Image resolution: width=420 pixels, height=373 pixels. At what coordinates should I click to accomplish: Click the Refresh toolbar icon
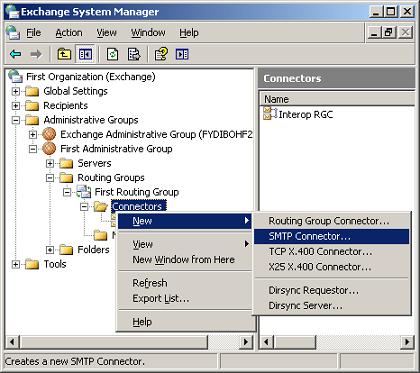pos(113,54)
